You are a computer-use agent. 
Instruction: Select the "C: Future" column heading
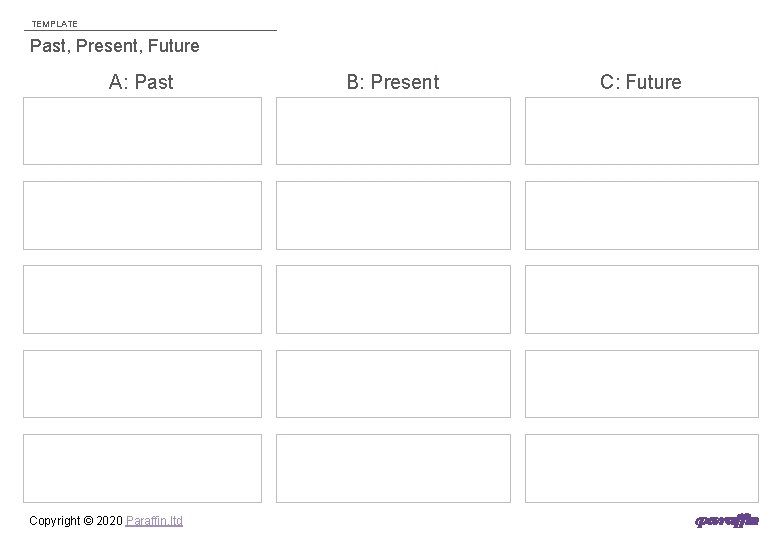(x=641, y=82)
